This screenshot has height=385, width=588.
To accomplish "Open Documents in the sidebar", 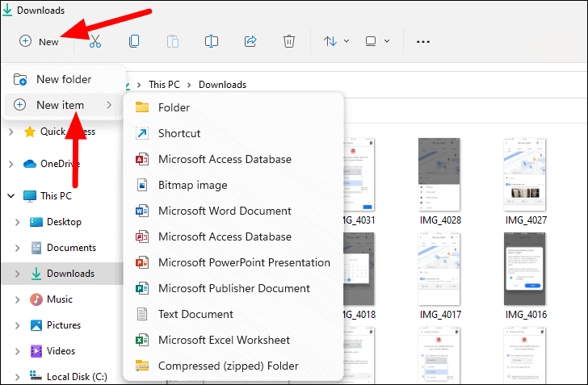I will click(63, 248).
